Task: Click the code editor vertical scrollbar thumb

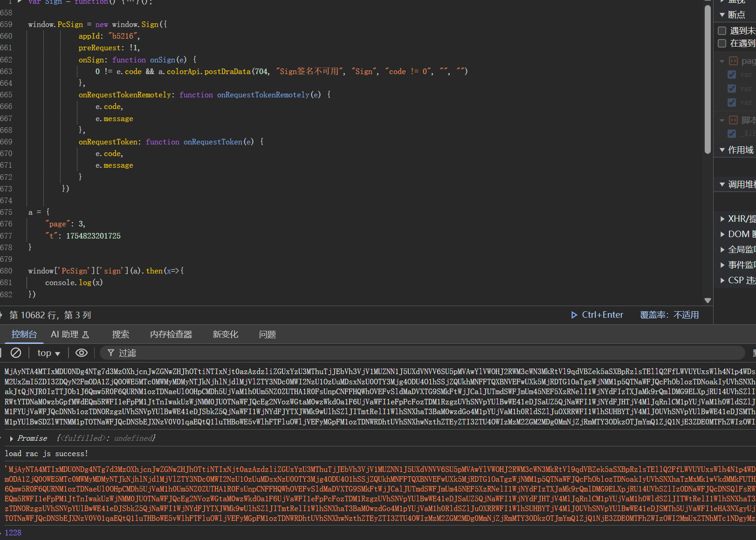Action: click(708, 79)
